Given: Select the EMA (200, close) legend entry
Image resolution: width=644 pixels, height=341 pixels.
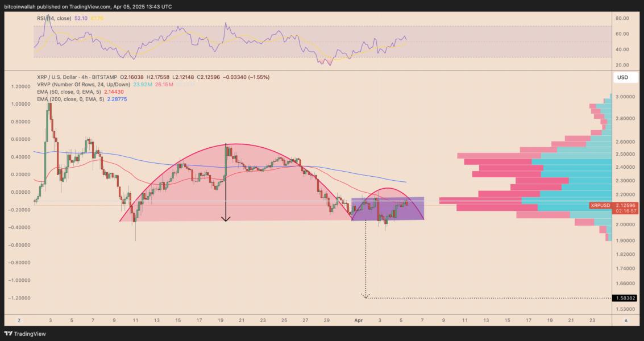Looking at the screenshot, I should point(72,99).
